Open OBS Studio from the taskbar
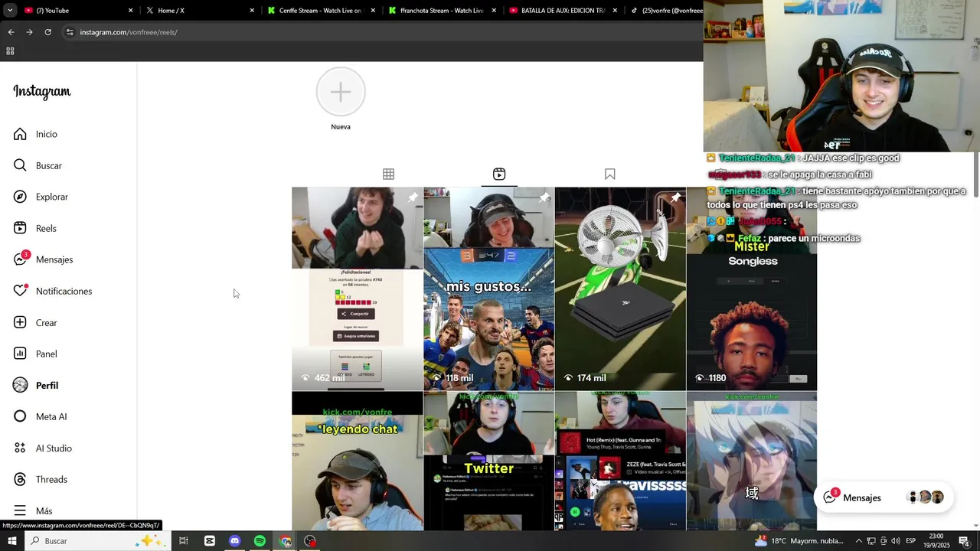Screen dimensions: 980x551 310,541
